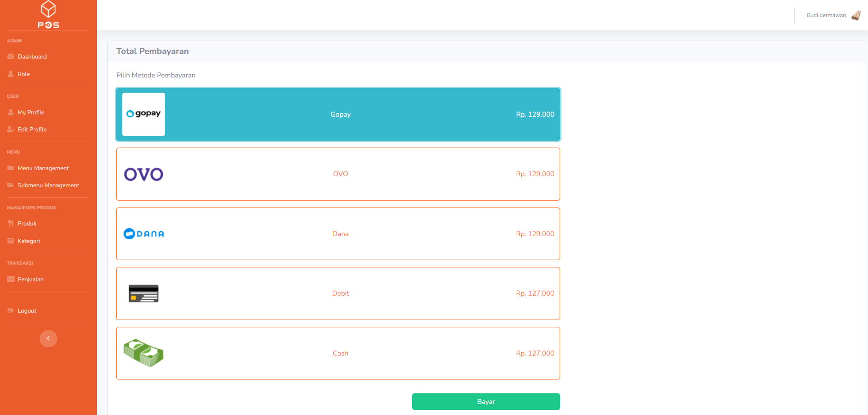Click the MANAJEMEN PRODUK section heading
Image resolution: width=868 pixels, height=415 pixels.
click(x=31, y=208)
